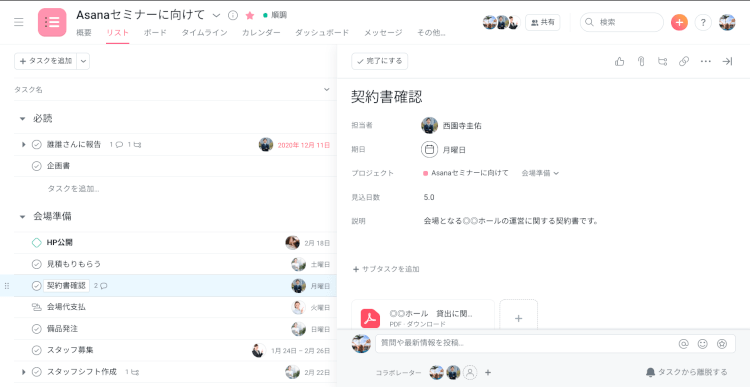The image size is (750, 387).
Task: Close the task detail pane arrow
Action: pyautogui.click(x=727, y=61)
